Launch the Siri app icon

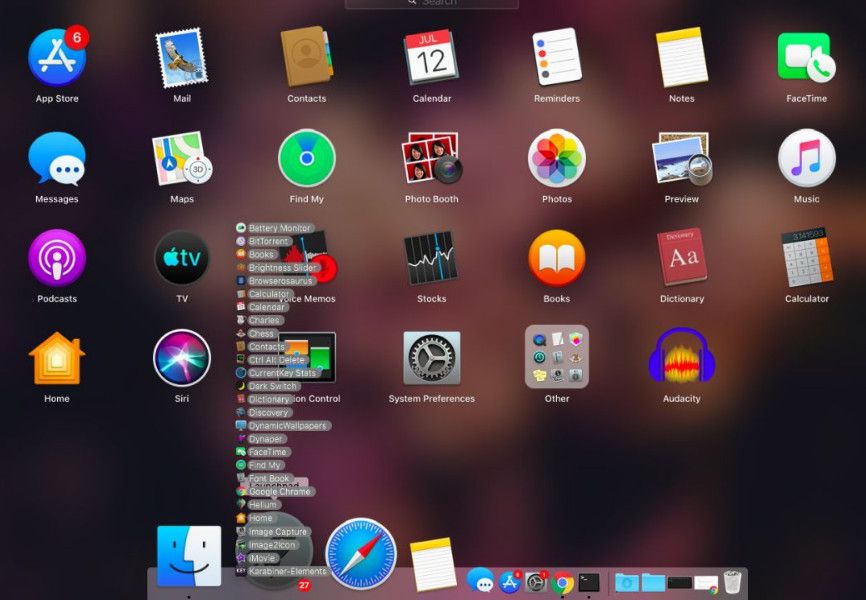(182, 357)
